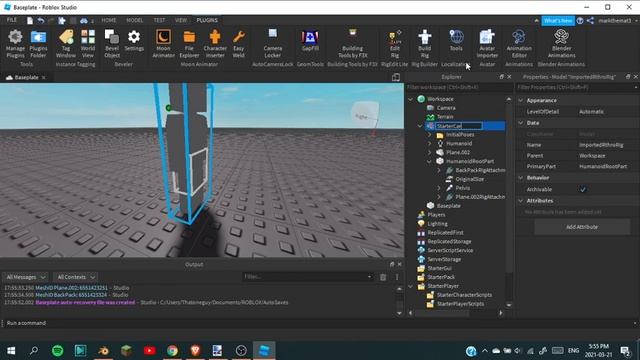Image resolution: width=640 pixels, height=360 pixels.
Task: Click the Filter workspace search field
Action: click(459, 87)
